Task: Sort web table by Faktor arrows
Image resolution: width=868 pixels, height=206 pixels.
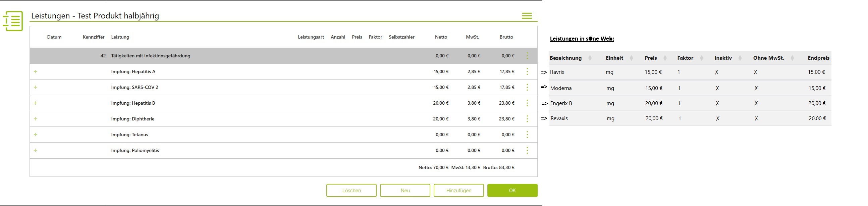Action: tap(701, 58)
